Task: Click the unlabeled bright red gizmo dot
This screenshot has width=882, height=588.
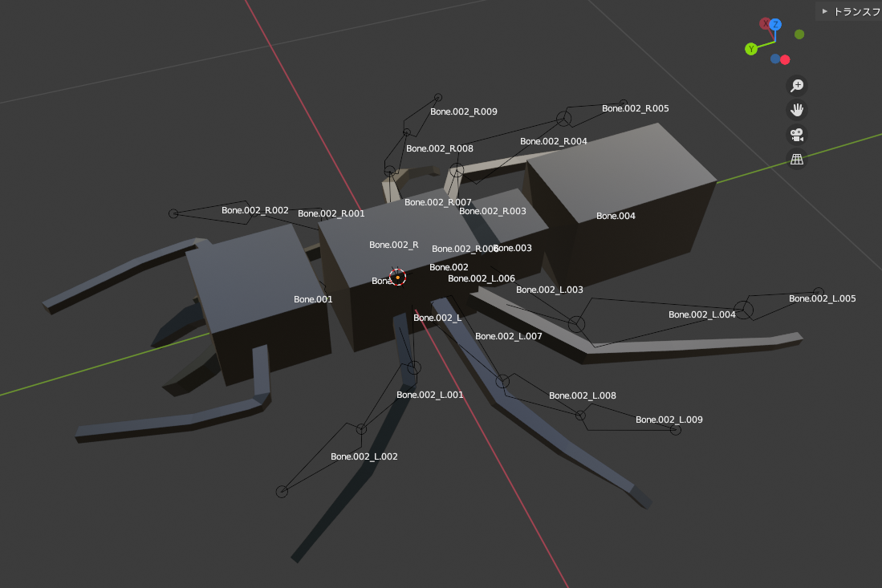Action: (x=785, y=59)
